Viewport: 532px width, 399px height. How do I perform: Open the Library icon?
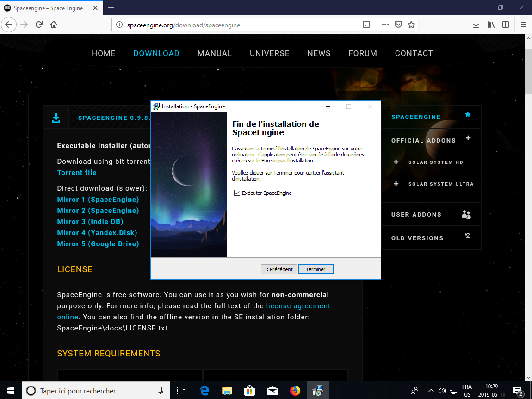coord(491,25)
